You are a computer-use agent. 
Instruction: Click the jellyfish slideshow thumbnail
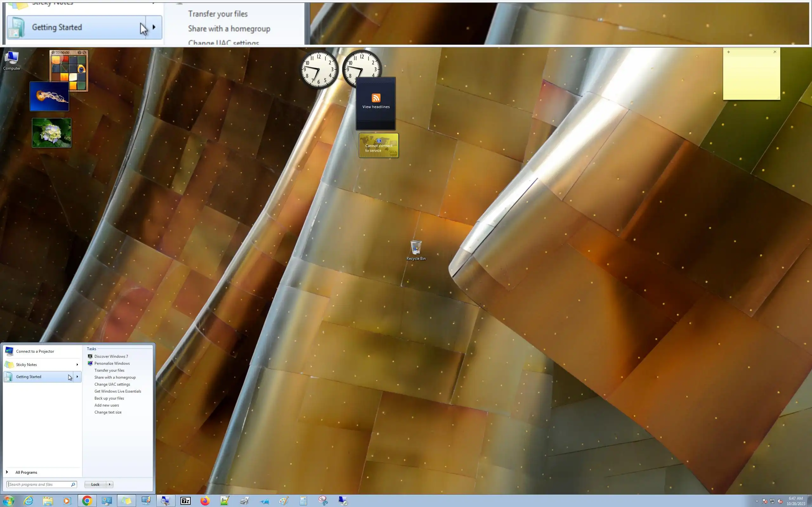(x=49, y=96)
